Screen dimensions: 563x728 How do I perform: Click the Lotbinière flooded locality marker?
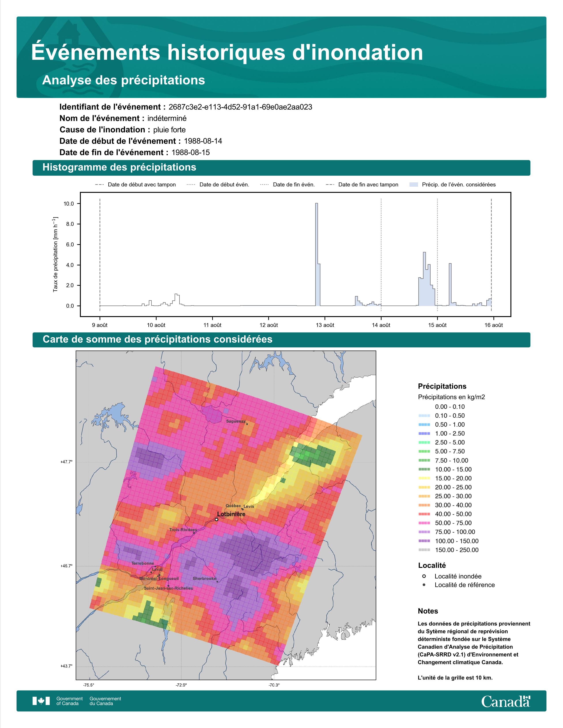click(216, 519)
